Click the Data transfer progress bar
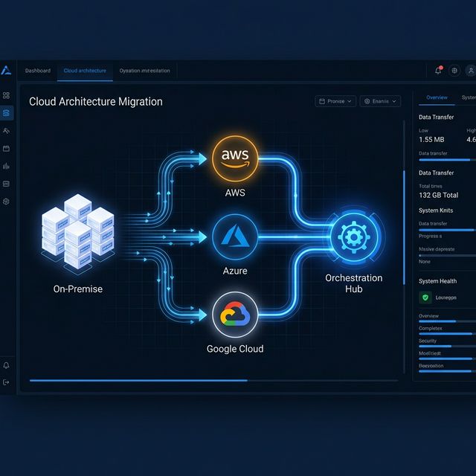Image resolution: width=476 pixels, height=476 pixels. click(446, 159)
